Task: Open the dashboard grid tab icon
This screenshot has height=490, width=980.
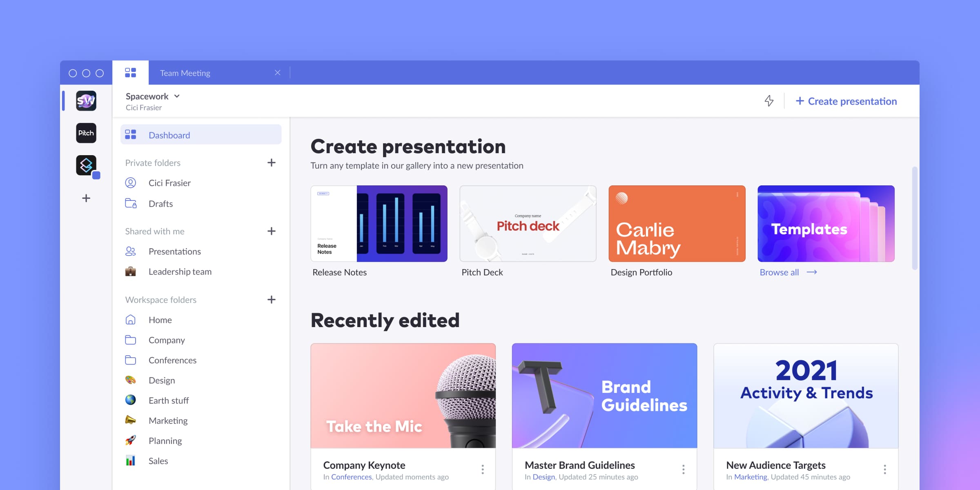Action: 130,73
